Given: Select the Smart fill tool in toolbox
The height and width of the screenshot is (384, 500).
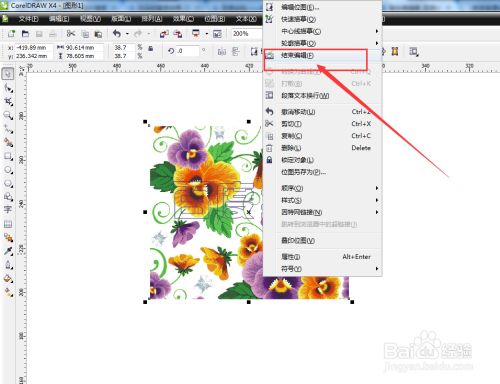Looking at the screenshot, I should [x=8, y=143].
